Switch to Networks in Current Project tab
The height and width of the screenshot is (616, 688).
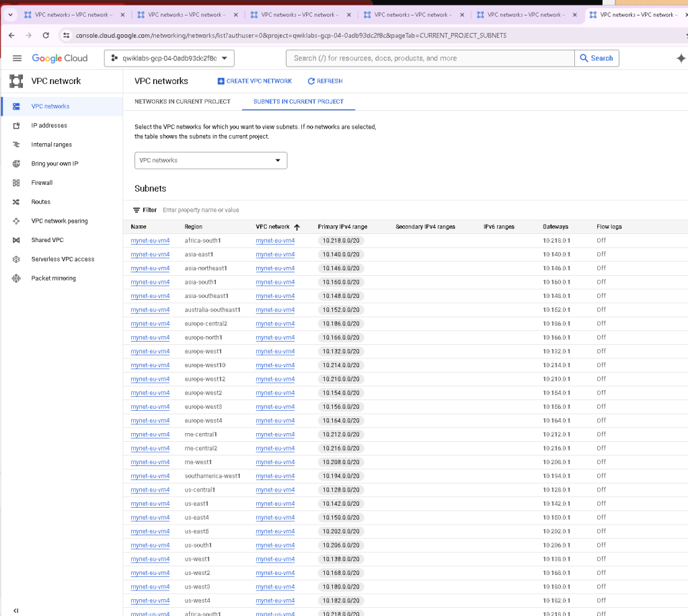[x=182, y=102]
